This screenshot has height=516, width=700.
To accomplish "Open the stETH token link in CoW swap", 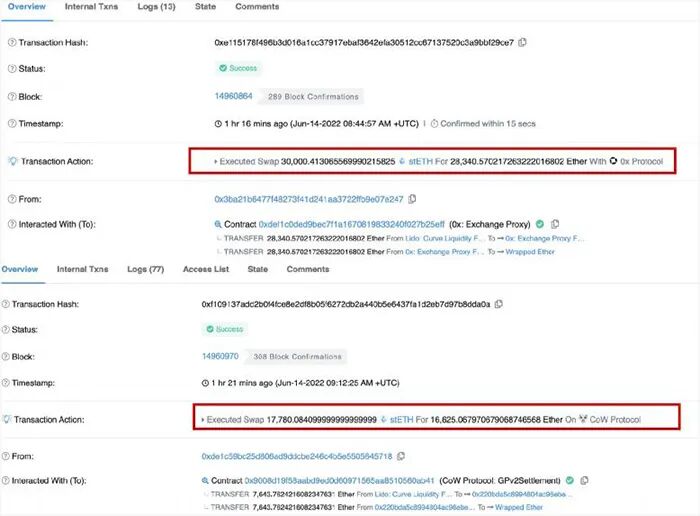I will pos(402,420).
